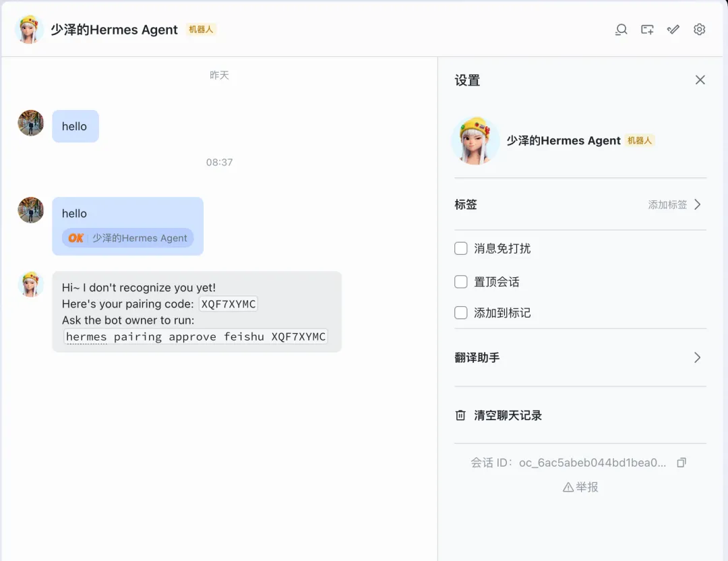Close the 设置 panel
Screen dimensions: 728x561
click(x=700, y=80)
